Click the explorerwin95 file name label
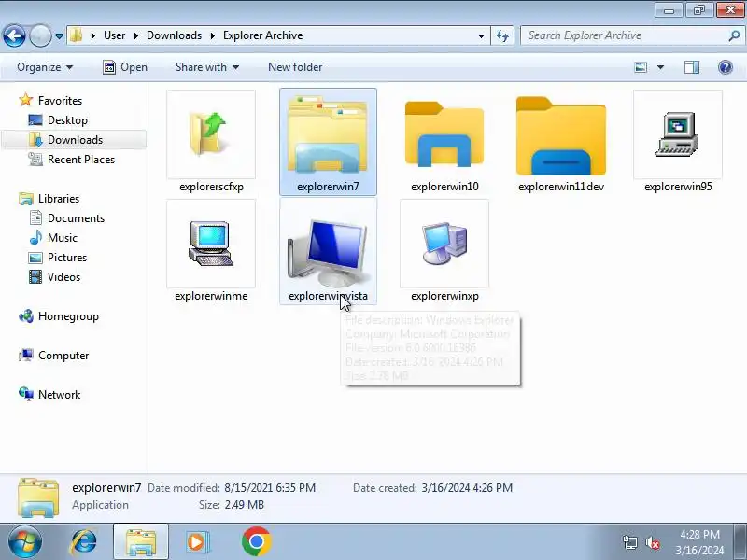The height and width of the screenshot is (560, 747). [678, 187]
